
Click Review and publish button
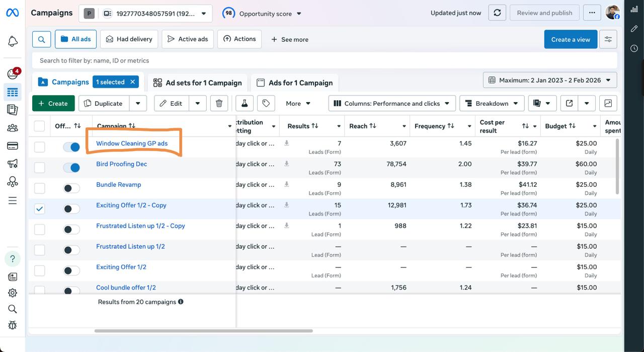(x=544, y=13)
